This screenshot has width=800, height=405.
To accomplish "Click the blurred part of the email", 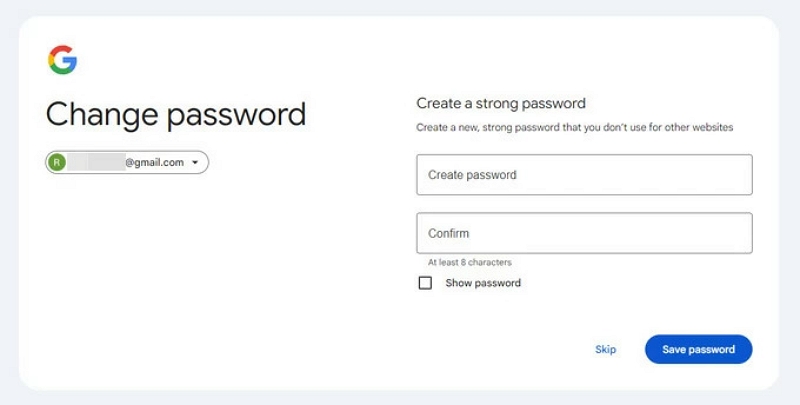I will [x=95, y=162].
